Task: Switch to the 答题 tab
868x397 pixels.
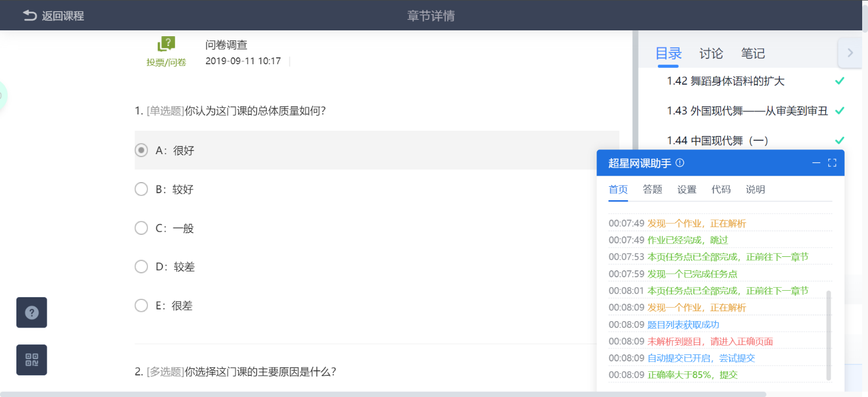Action: [652, 189]
